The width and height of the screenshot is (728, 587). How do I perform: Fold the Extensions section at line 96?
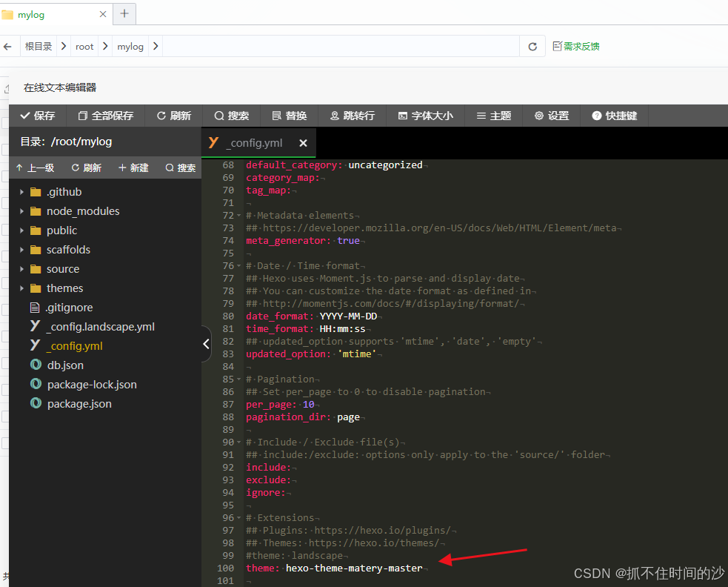(238, 518)
